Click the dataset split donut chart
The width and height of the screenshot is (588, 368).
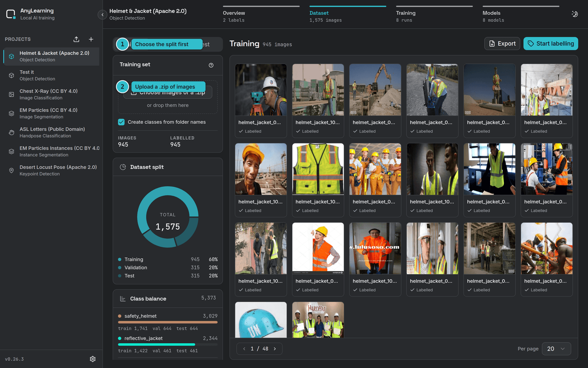pos(168,217)
